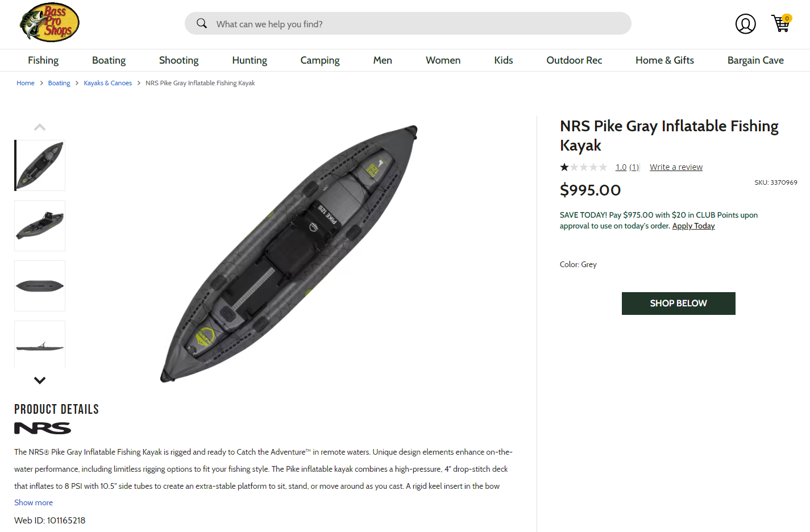Open the Bargain Cave menu
This screenshot has height=532, width=810.
pyautogui.click(x=755, y=60)
